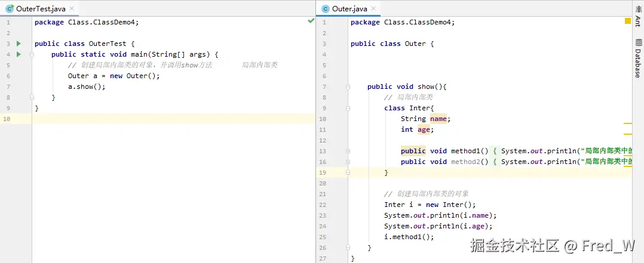
Task: Open the Ant tool window
Action: point(638,16)
